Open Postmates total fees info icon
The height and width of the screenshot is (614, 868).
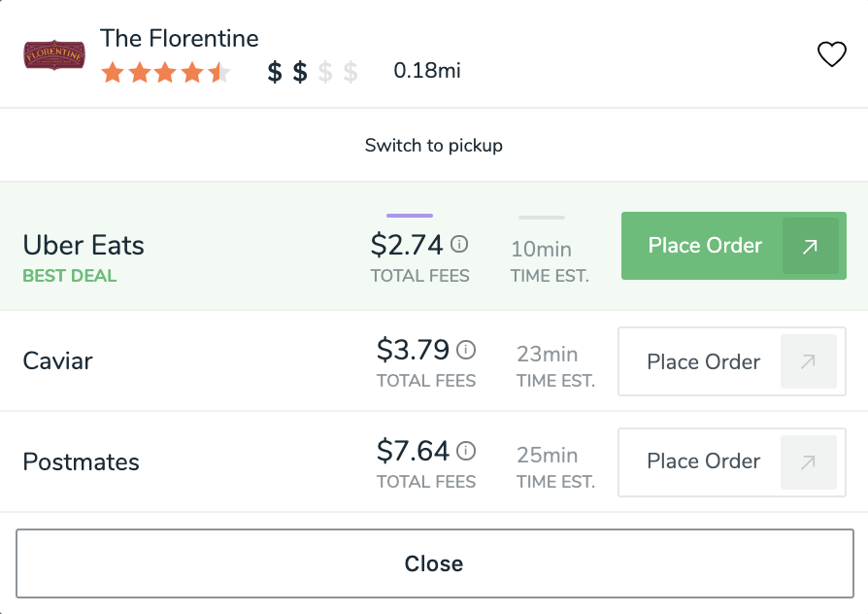coord(465,451)
